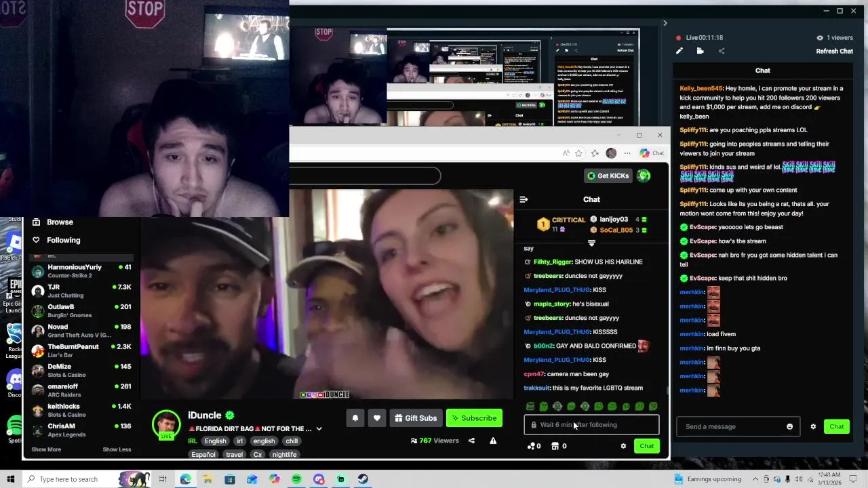Click the share icon in stream app header
This screenshot has width=868, height=488.
[x=721, y=51]
